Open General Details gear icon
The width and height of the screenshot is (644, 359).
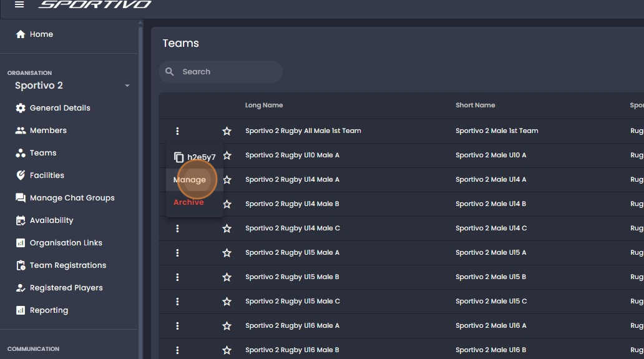tap(21, 108)
